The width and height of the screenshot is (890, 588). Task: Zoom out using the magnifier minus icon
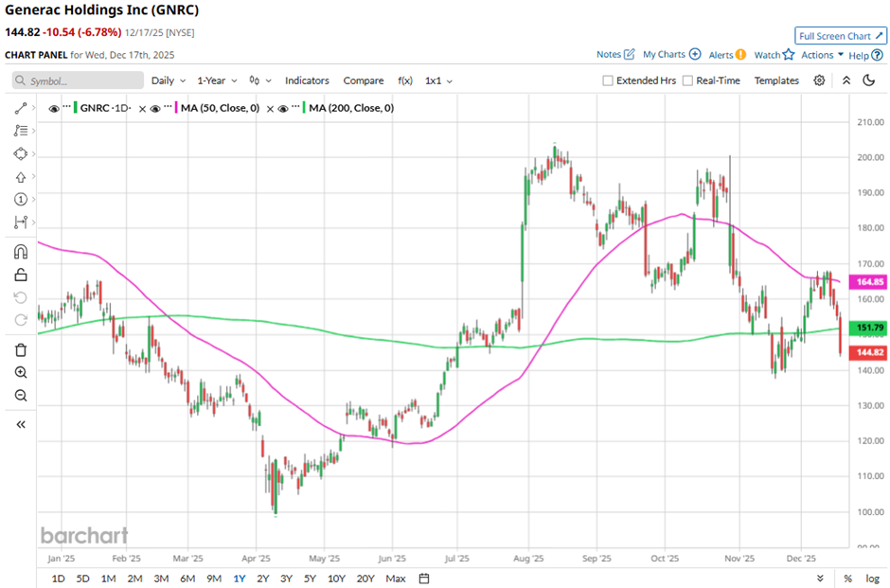pos(21,396)
